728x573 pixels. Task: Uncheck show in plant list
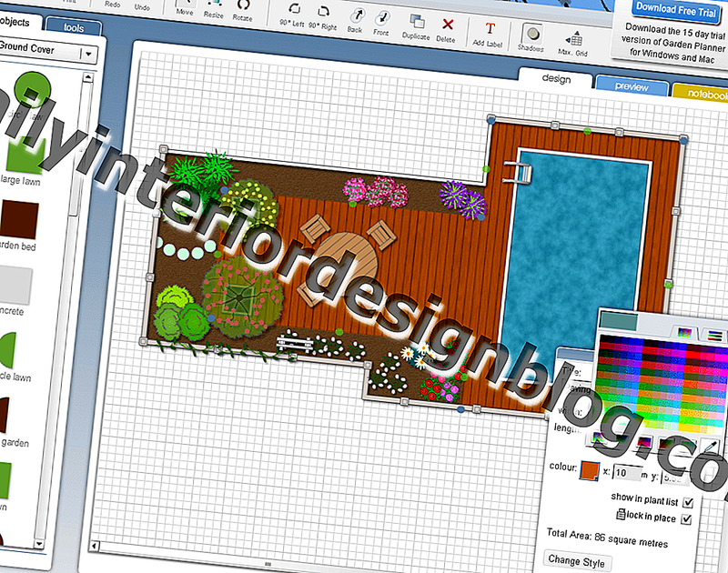point(689,502)
